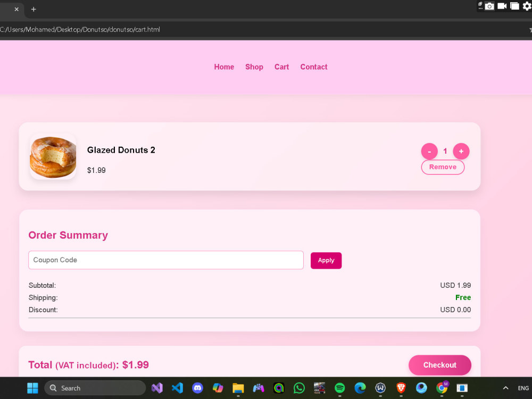Open Visual Studio Code from the taskbar

pyautogui.click(x=177, y=388)
